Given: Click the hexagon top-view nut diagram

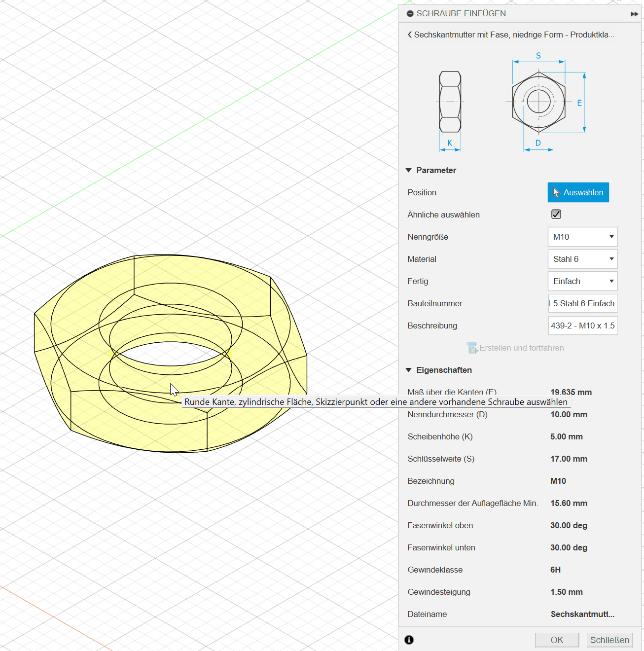Looking at the screenshot, I should 538,102.
